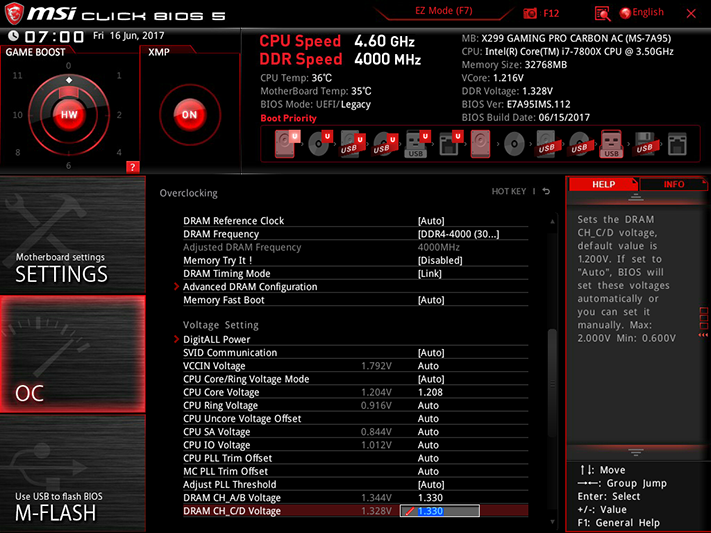Screen dimensions: 711x533
Task: Open the M-FLASH section
Action: tap(73, 474)
